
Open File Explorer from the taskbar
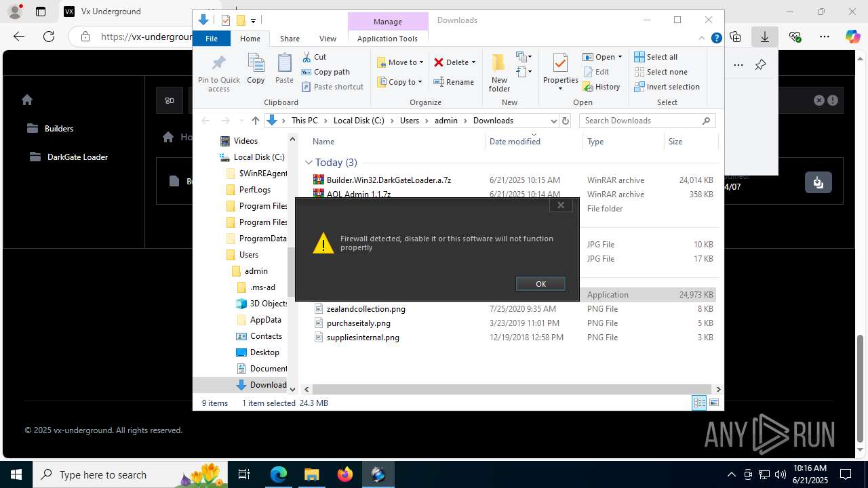(311, 474)
